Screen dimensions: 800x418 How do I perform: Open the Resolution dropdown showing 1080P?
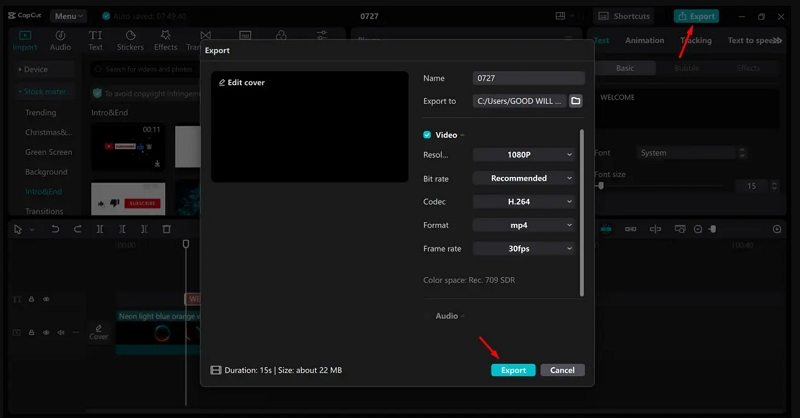pos(524,155)
